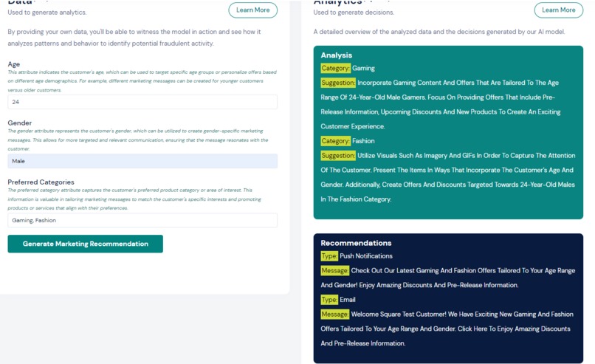Select the Preferred Categories label
This screenshot has width=595, height=364.
tap(41, 182)
